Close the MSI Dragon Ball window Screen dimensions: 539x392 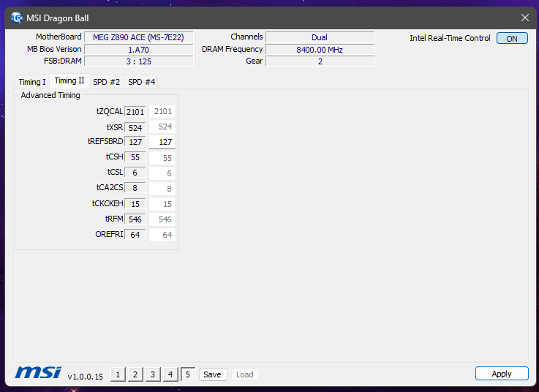point(525,18)
